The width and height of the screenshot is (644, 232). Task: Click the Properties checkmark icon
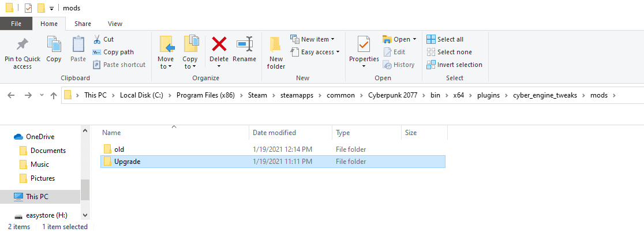[364, 44]
